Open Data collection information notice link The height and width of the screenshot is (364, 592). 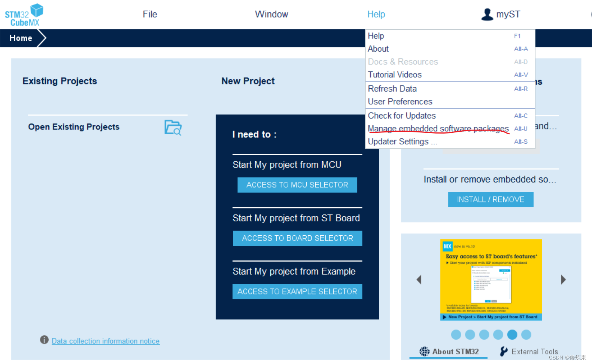coord(106,341)
